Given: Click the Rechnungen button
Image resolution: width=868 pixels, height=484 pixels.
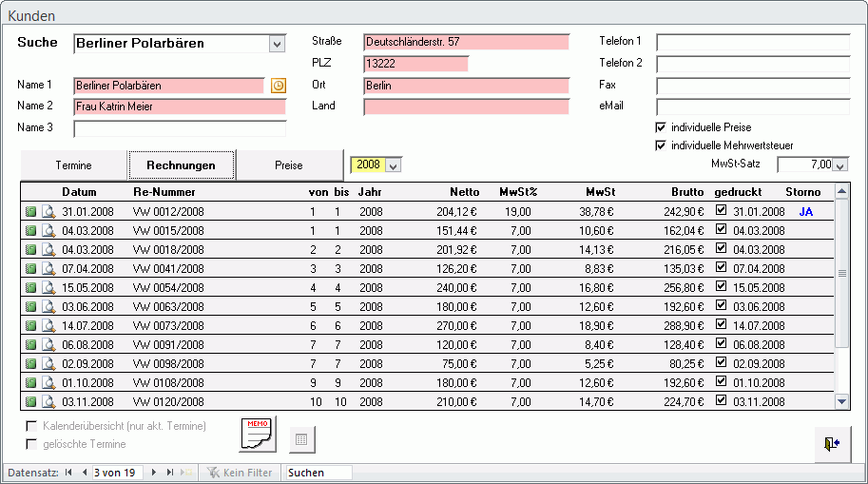Looking at the screenshot, I should point(181,165).
